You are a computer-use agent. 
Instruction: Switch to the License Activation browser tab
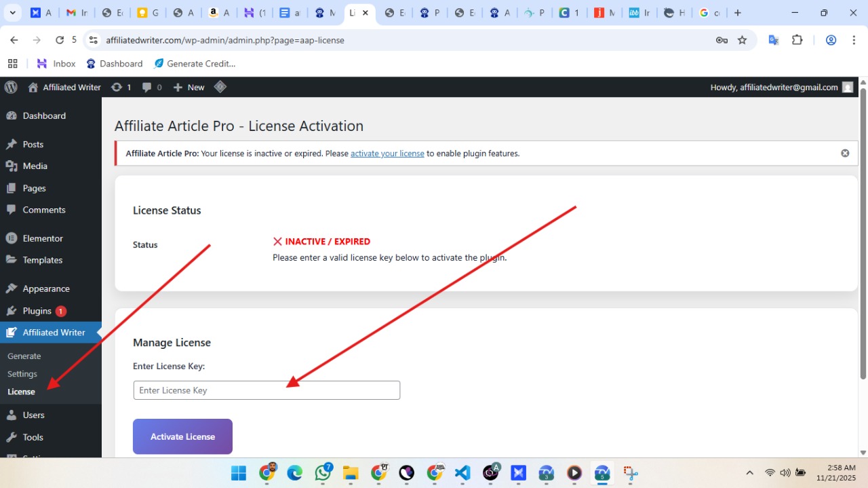click(x=354, y=12)
